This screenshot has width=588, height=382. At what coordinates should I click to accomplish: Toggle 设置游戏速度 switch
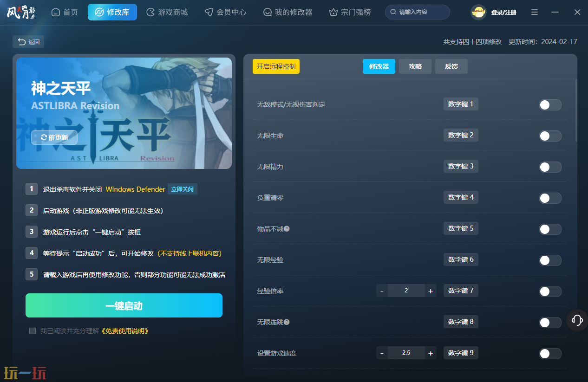pyautogui.click(x=550, y=354)
